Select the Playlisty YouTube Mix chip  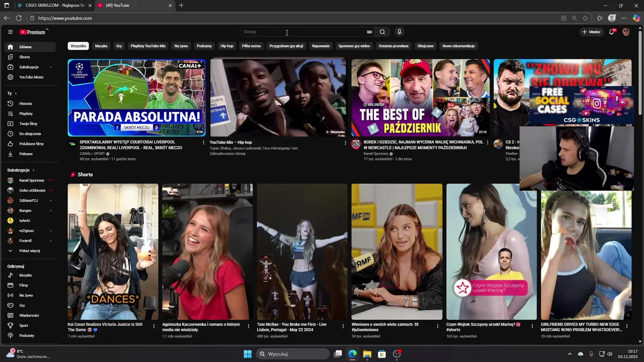148,46
